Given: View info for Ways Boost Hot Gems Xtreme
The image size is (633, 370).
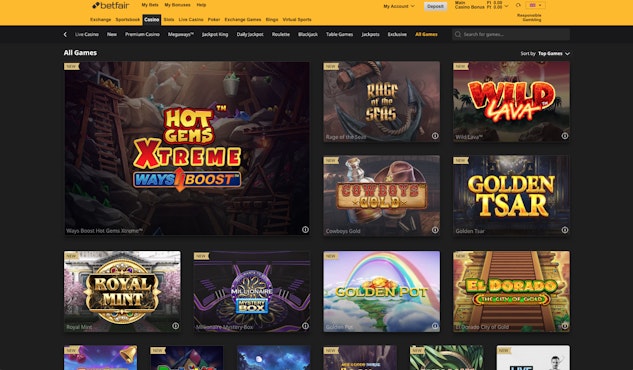Looking at the screenshot, I should [305, 230].
